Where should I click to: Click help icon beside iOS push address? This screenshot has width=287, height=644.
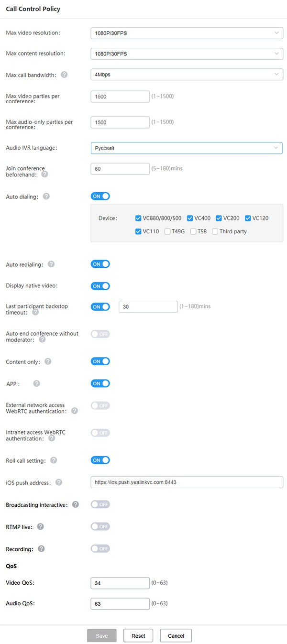click(59, 482)
